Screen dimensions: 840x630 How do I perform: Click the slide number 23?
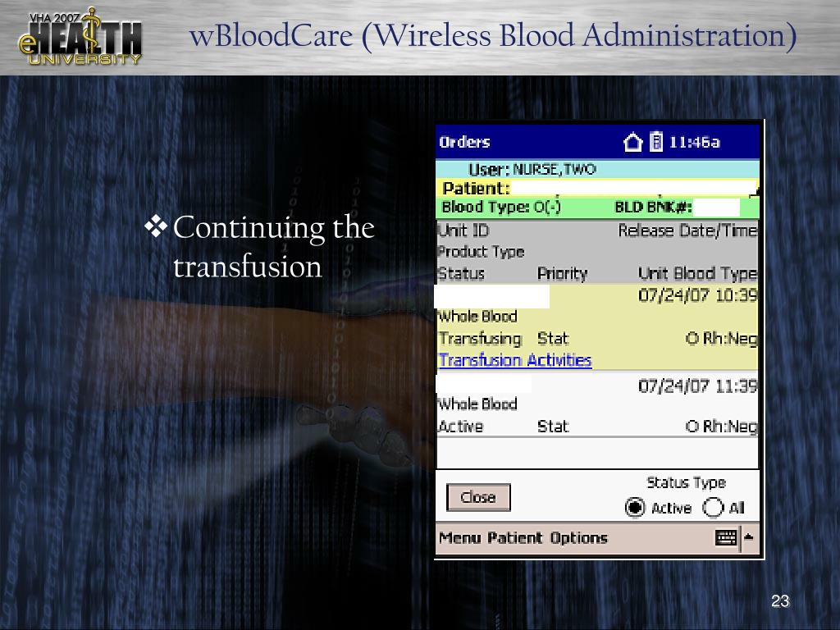pyautogui.click(x=781, y=601)
